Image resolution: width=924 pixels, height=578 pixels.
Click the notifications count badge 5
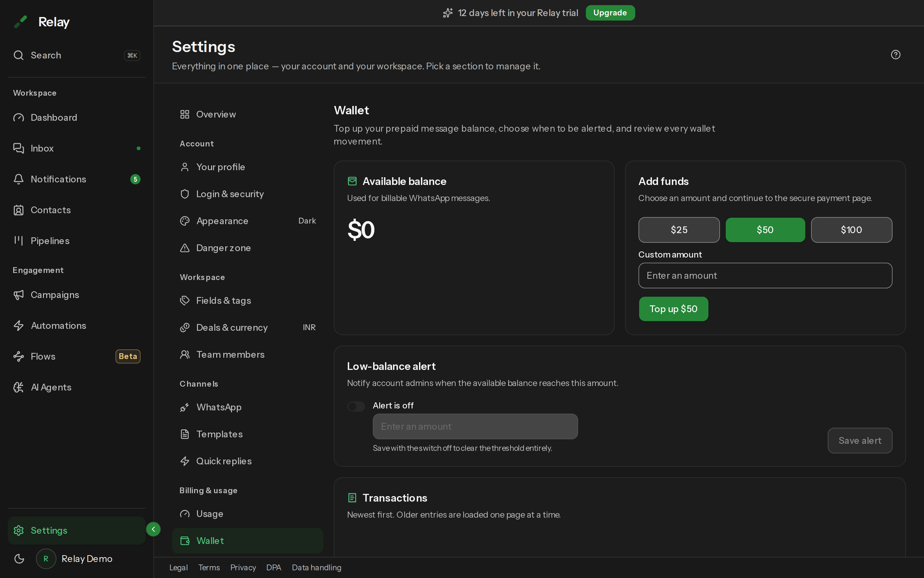[x=135, y=179]
